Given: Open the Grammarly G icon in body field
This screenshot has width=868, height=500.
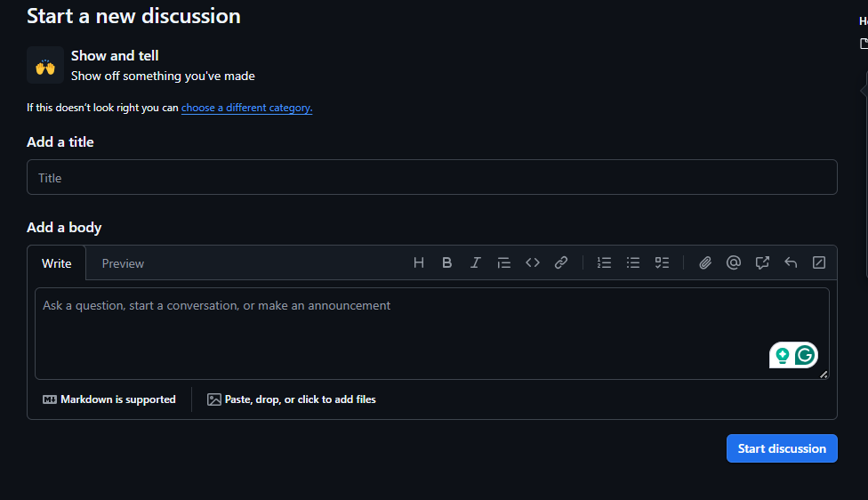Looking at the screenshot, I should 806,355.
